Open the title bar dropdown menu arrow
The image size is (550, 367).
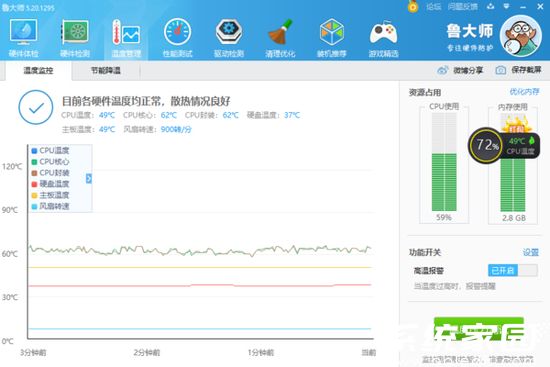tap(506, 6)
